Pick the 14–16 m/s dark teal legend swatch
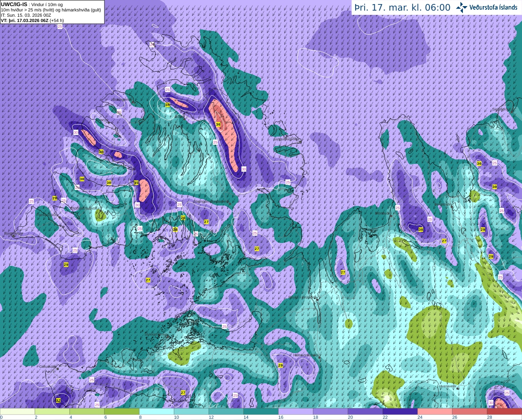Image resolution: width=522 pixels, height=420 pixels. pos(261,411)
